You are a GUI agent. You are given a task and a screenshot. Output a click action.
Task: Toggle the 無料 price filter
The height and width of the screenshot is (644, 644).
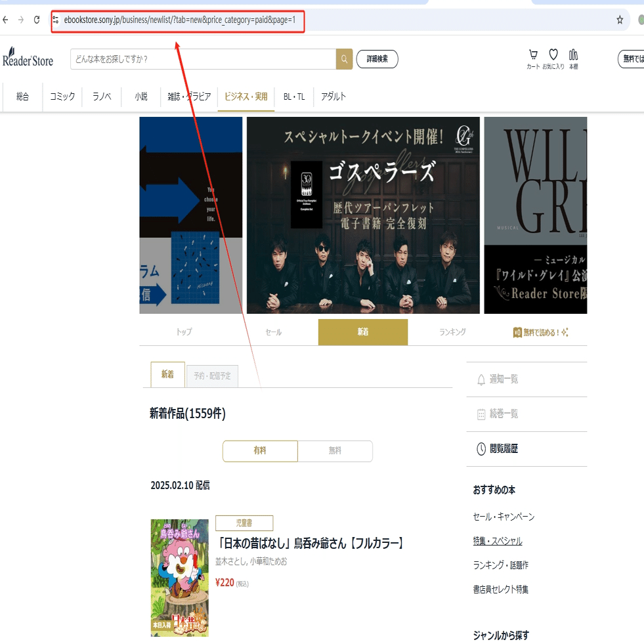coord(335,451)
